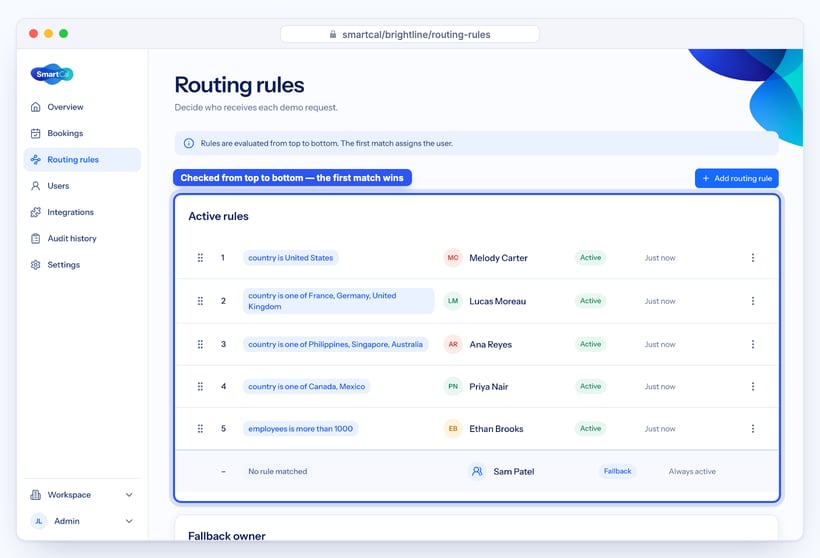Click the Routing rules sidebar icon
The width and height of the screenshot is (820, 558).
click(36, 160)
